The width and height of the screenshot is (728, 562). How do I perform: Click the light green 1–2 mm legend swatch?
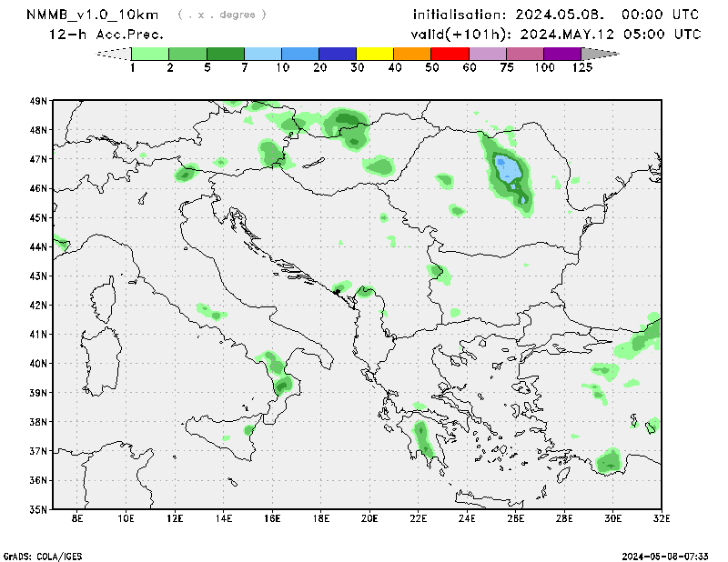151,55
